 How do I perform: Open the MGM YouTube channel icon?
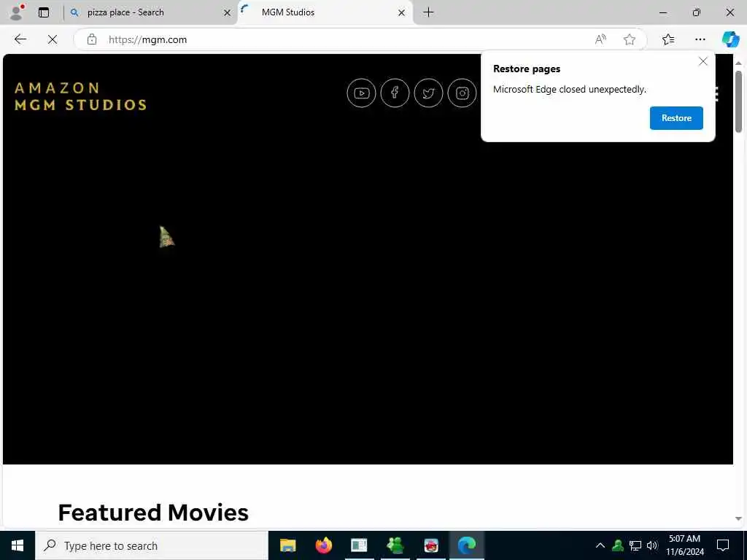361,93
